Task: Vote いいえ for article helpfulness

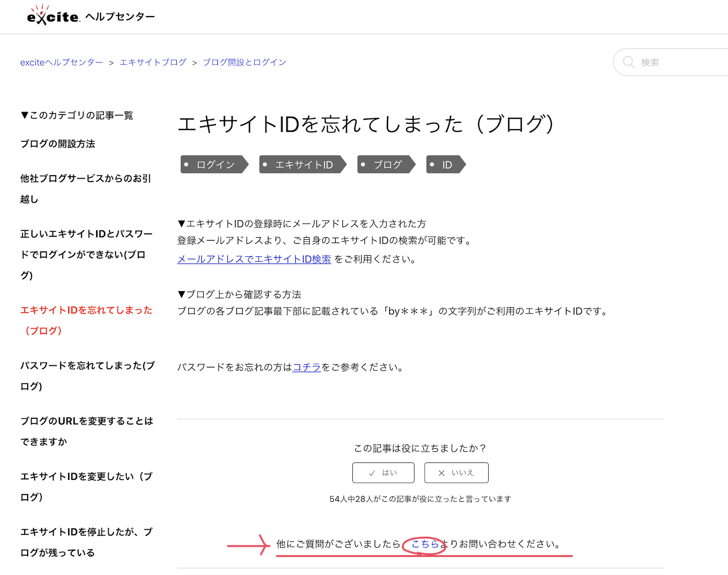Action: point(456,473)
